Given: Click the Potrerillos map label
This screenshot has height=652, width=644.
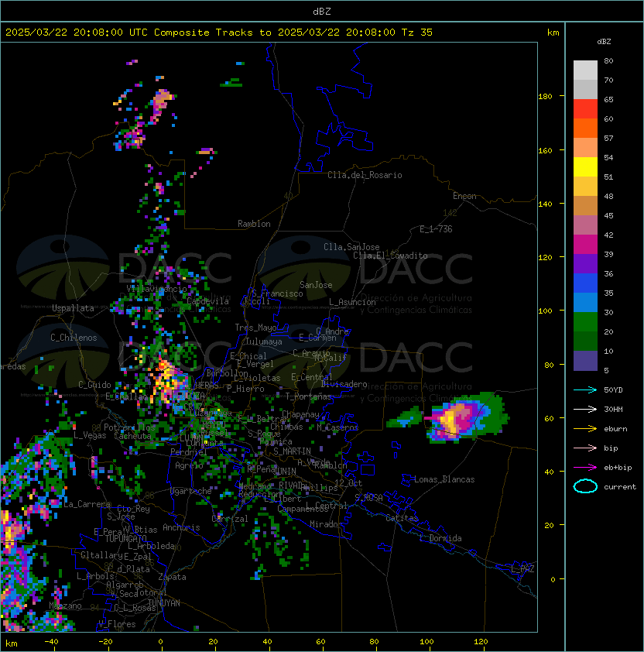Looking at the screenshot, I should coord(129,427).
